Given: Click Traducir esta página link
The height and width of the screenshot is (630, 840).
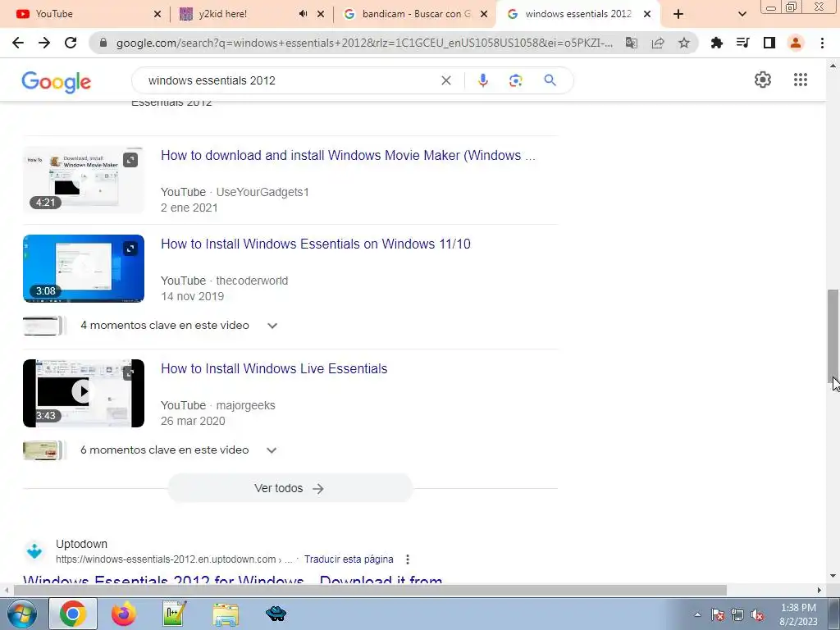Looking at the screenshot, I should pyautogui.click(x=349, y=559).
